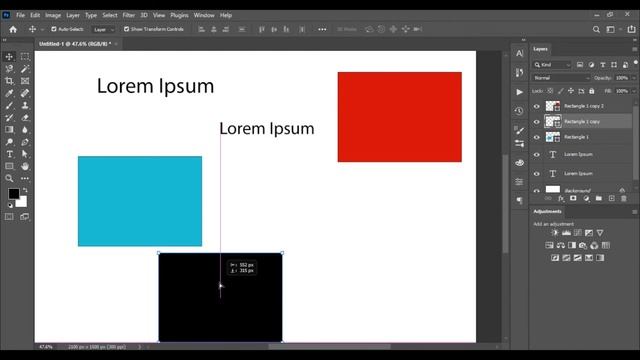Select the Rectangular Marquee tool
Screen dimensions: 640x360
[25, 57]
